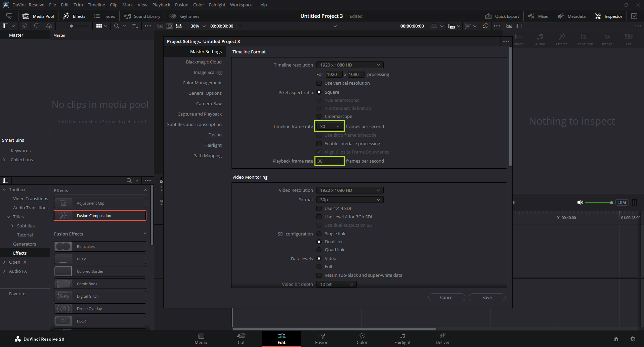Enable interlace processing checkbox

point(319,144)
